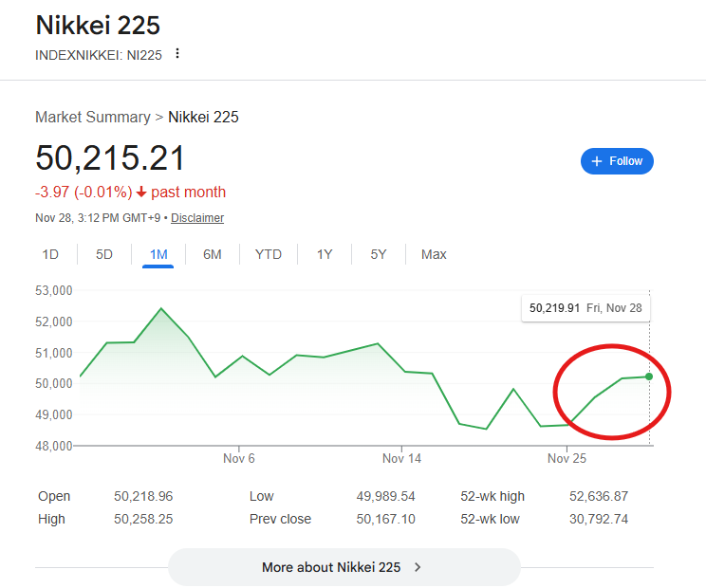Open More about Nikkei 225
Image resolution: width=706 pixels, height=588 pixels.
(x=344, y=567)
